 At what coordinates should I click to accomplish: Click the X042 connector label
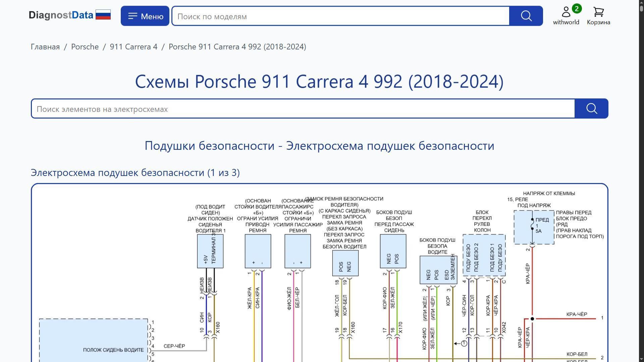tap(503, 328)
